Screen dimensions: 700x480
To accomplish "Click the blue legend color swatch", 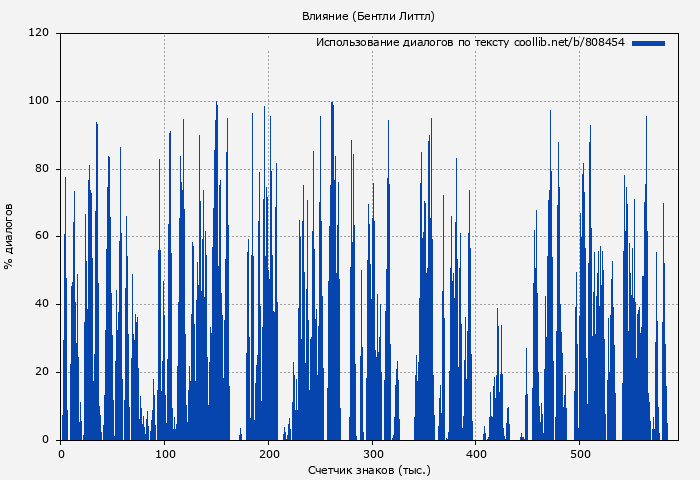I will pyautogui.click(x=648, y=43).
